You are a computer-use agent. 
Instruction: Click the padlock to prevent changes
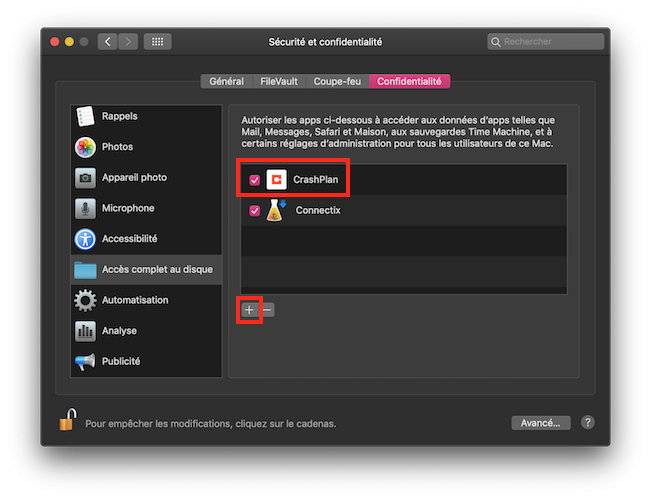click(67, 421)
